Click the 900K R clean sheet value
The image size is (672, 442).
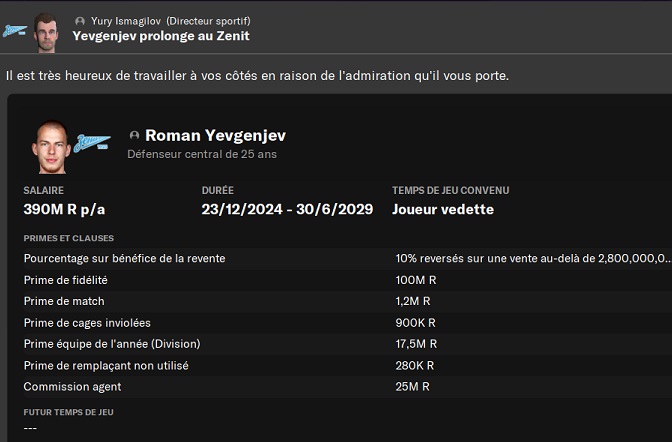(415, 323)
